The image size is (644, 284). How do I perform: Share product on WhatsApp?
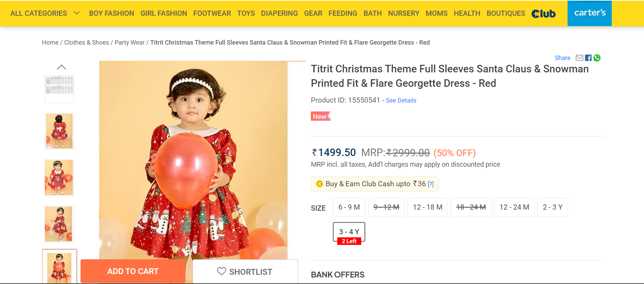[x=597, y=58]
